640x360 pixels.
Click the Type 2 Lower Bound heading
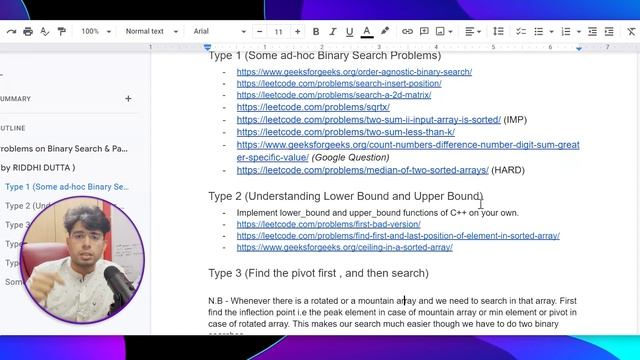[346, 196]
